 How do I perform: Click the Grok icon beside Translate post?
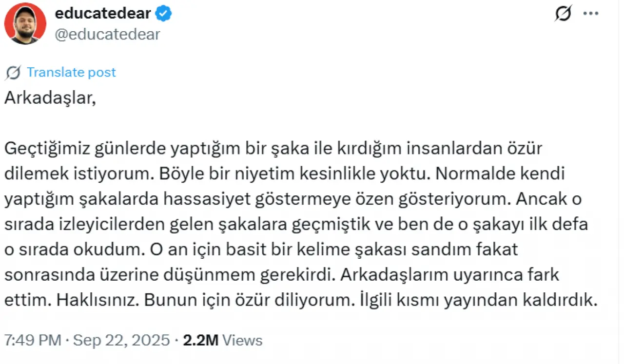pos(13,73)
